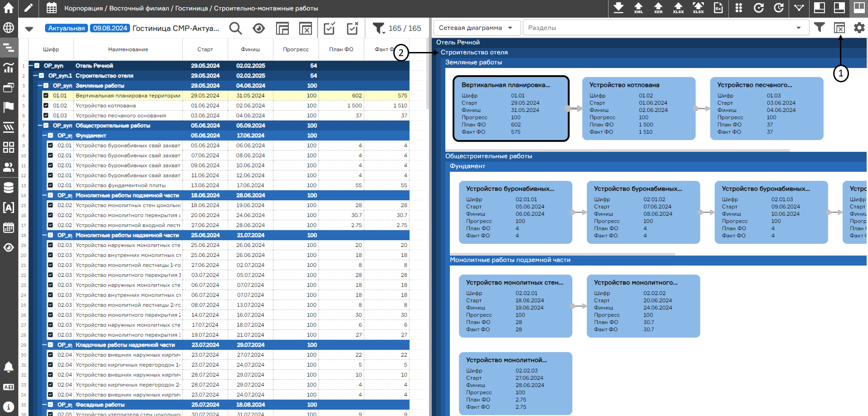Open the calendar icon in the top header bar
868x416 pixels.
52,8
